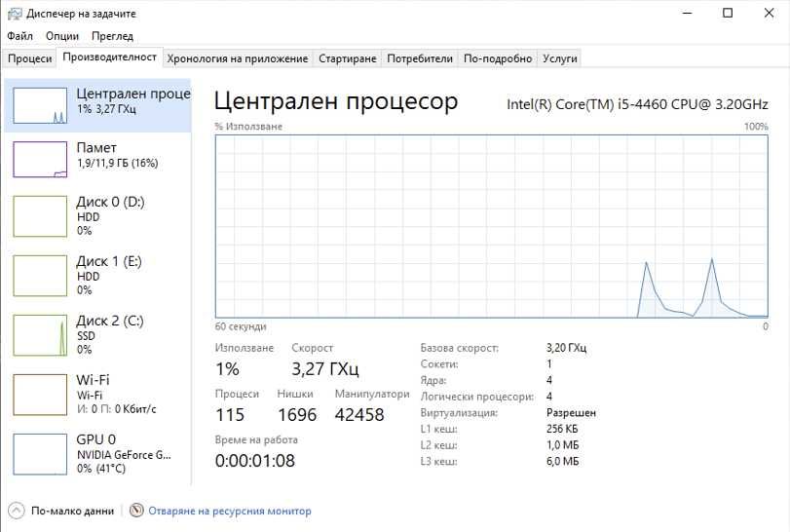
Task: Click the По-малко данни button text
Action: [72, 511]
